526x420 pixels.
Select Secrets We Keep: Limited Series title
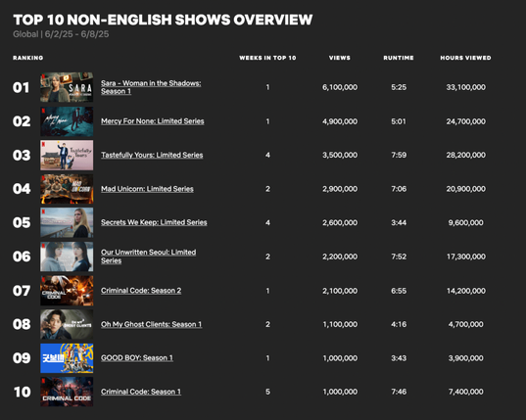point(154,222)
